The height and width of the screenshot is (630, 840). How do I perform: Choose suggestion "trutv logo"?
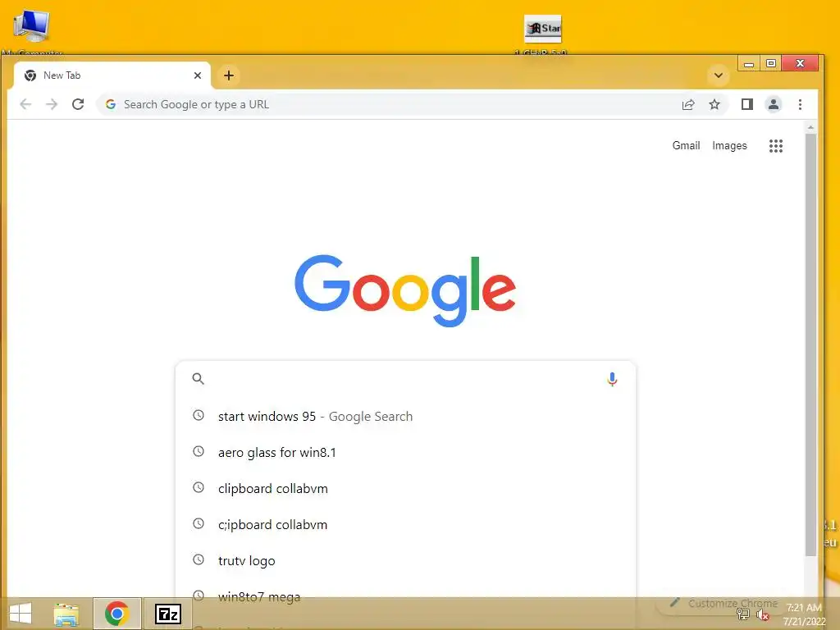pos(405,560)
